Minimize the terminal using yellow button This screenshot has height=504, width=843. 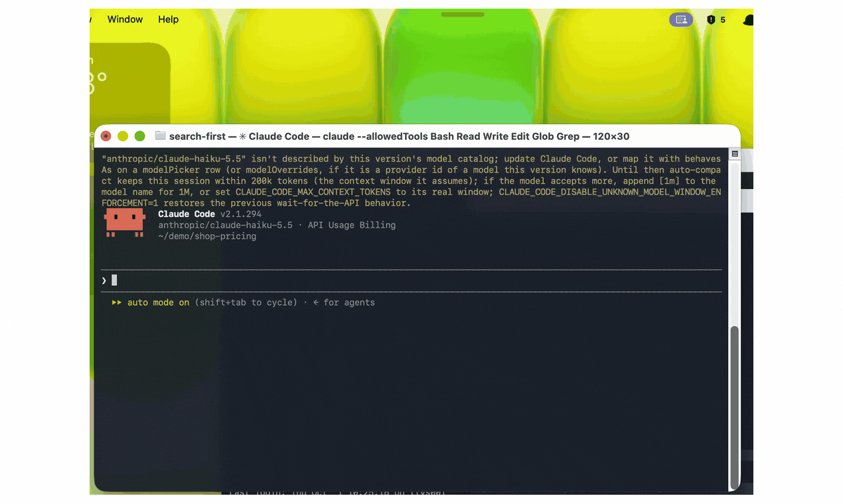tap(123, 136)
